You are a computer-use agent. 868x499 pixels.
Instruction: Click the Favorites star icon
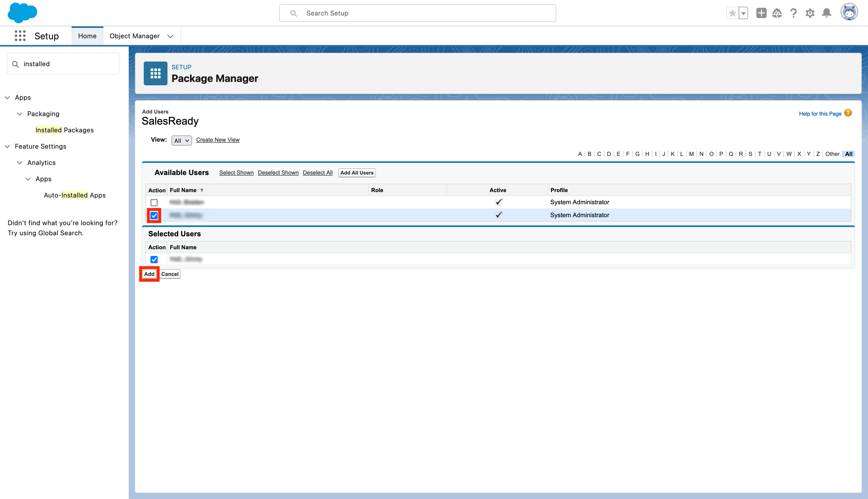click(732, 13)
